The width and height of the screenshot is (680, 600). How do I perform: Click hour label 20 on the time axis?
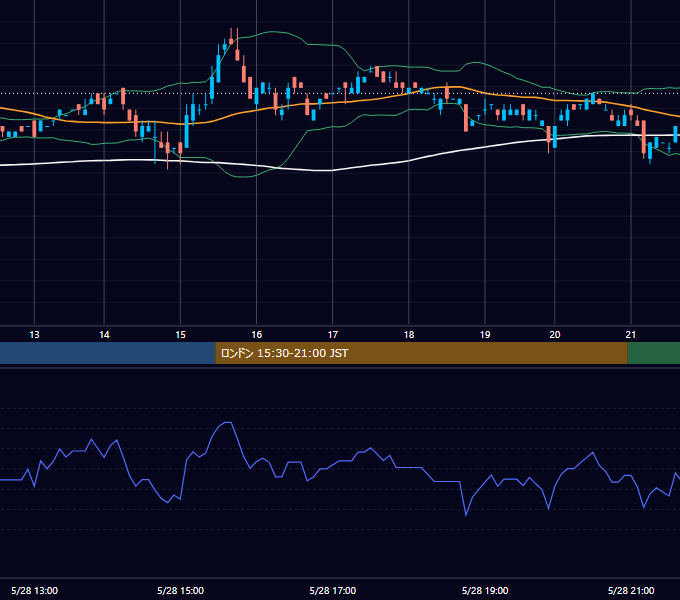pos(555,335)
